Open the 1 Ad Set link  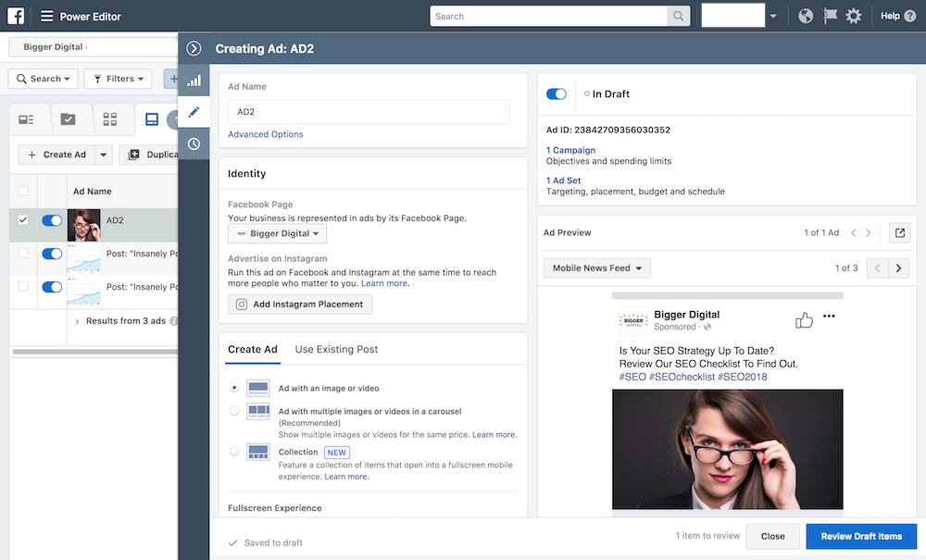(x=563, y=180)
